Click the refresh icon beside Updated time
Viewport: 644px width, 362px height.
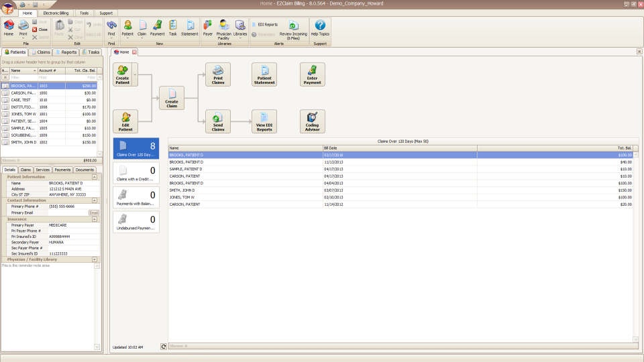click(164, 347)
